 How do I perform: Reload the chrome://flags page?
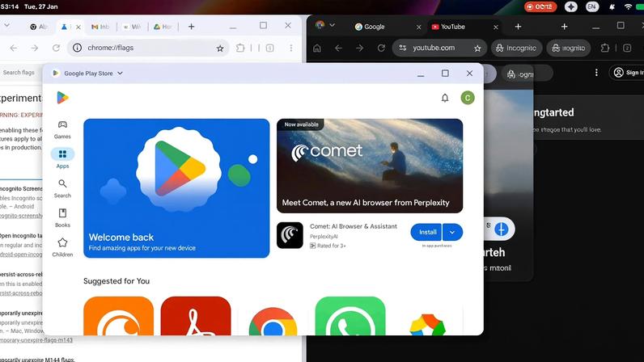pos(56,48)
